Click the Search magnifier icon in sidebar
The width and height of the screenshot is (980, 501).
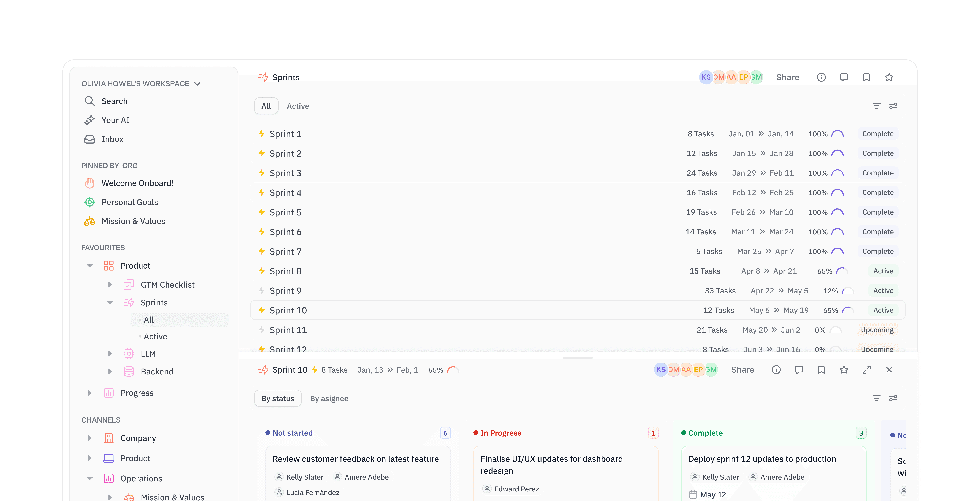[x=89, y=101]
